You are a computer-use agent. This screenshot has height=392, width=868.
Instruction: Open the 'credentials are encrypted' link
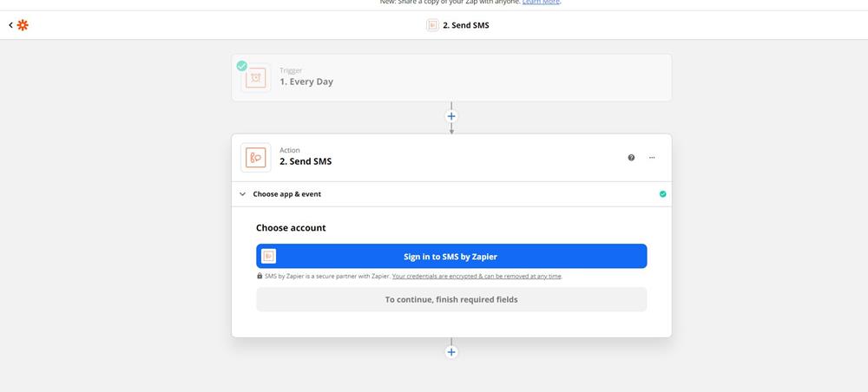pos(477,276)
